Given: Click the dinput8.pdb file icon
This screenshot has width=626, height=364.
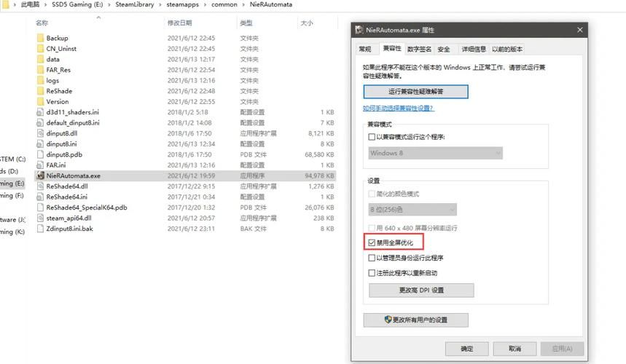Looking at the screenshot, I should click(x=40, y=154).
